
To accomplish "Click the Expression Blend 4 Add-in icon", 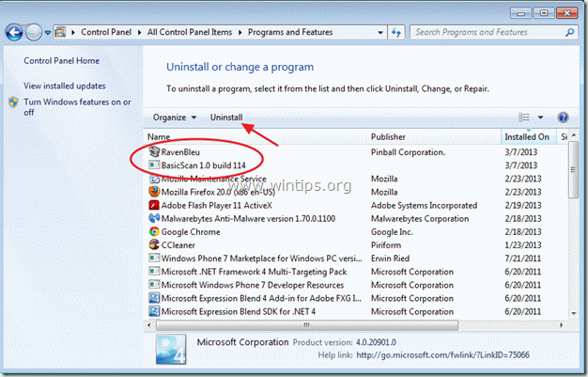I will 154,298.
